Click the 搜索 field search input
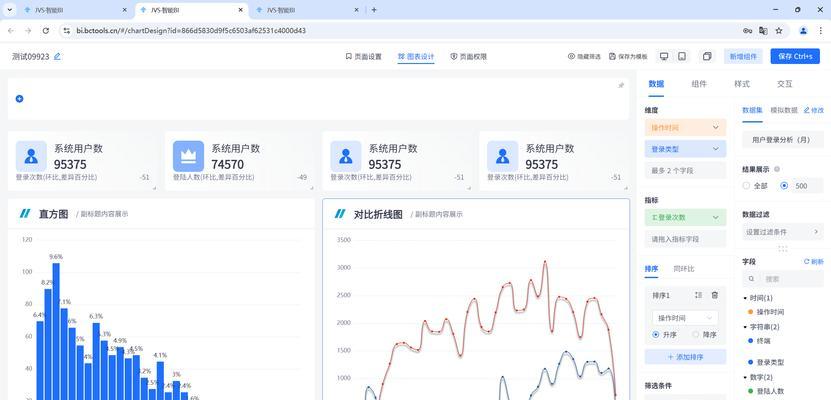This screenshot has width=831, height=400. 783,279
